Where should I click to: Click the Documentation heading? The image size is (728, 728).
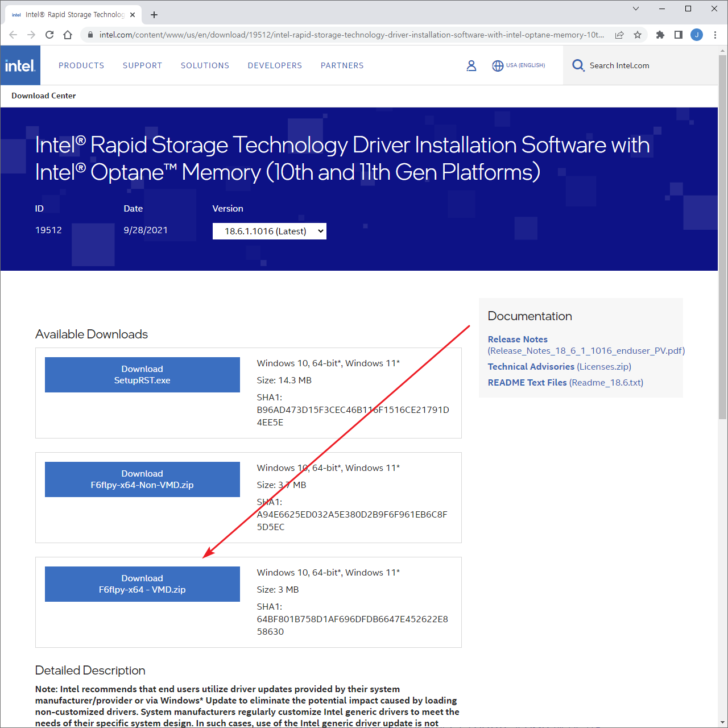(x=530, y=316)
